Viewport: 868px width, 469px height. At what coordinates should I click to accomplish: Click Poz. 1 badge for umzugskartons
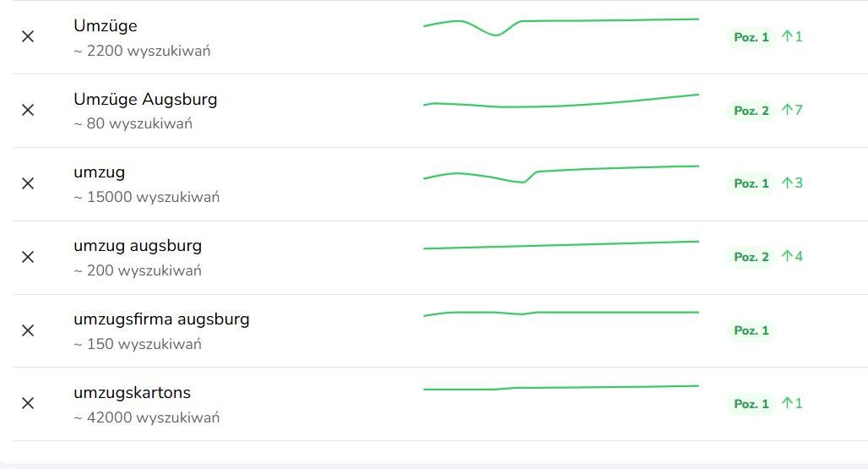coord(751,404)
